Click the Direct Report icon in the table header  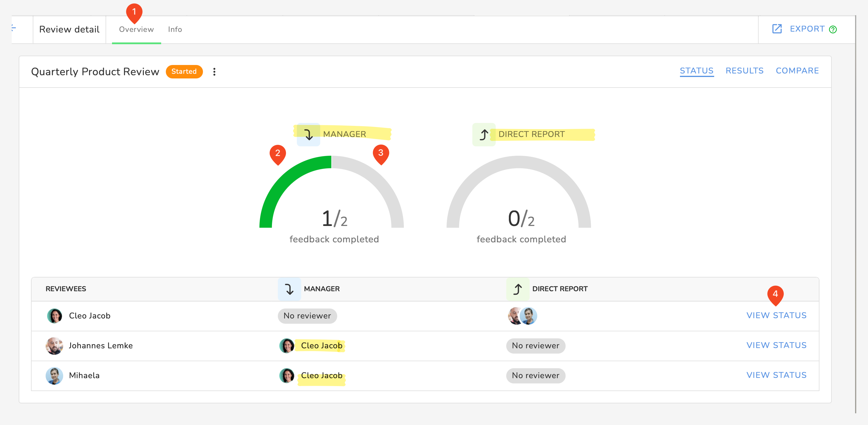pos(518,289)
